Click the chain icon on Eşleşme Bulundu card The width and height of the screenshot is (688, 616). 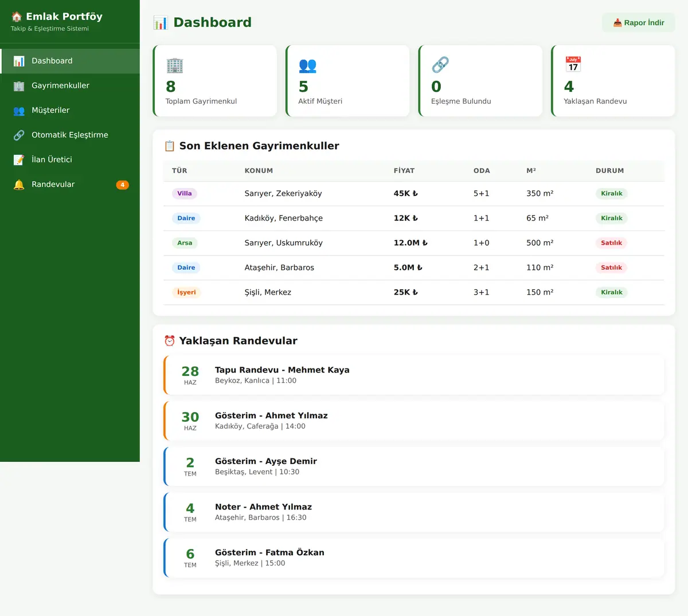pyautogui.click(x=440, y=65)
